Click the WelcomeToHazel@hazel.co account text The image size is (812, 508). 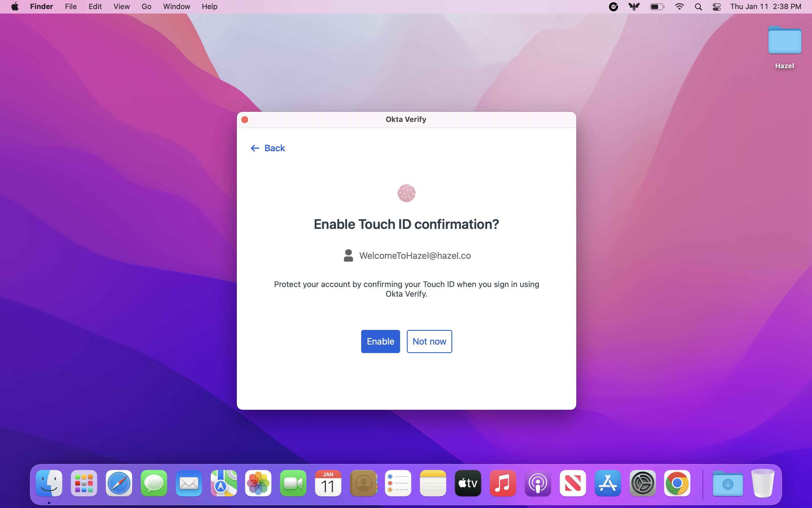tap(415, 256)
